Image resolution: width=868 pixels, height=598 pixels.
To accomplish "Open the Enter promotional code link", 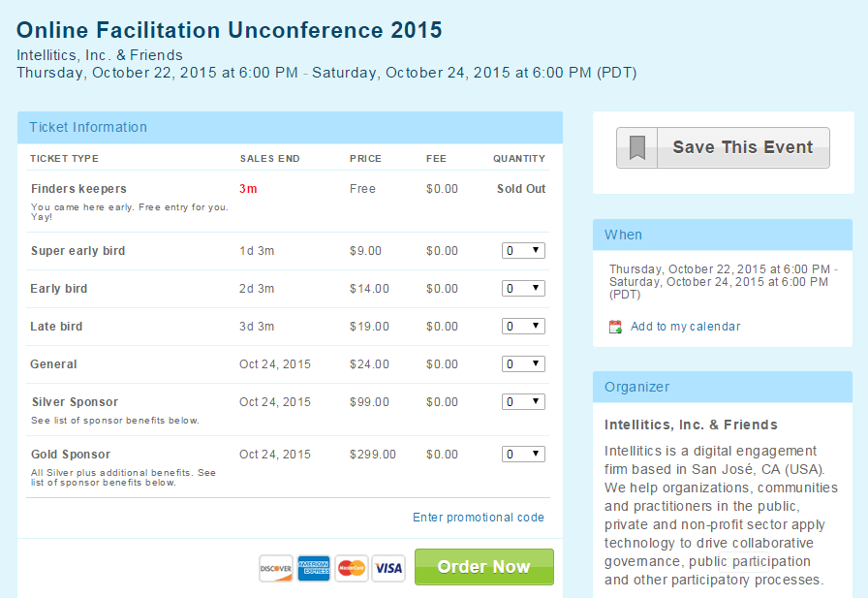I will (x=479, y=518).
